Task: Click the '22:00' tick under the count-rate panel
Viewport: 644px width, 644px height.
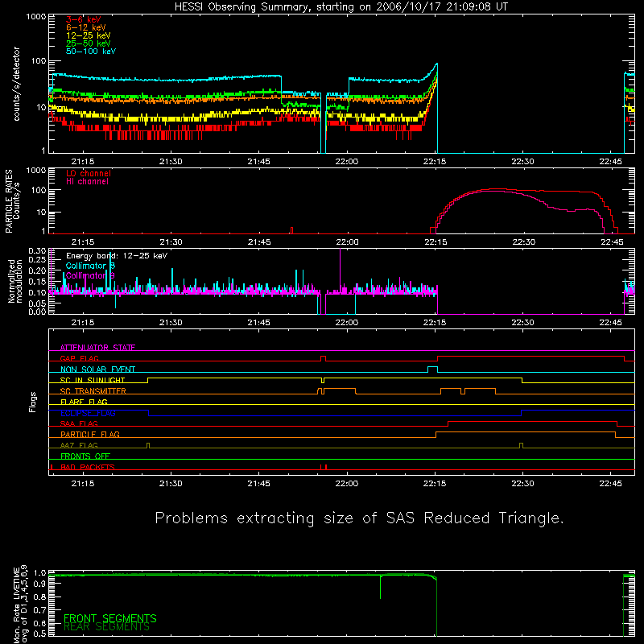Action: [x=347, y=162]
